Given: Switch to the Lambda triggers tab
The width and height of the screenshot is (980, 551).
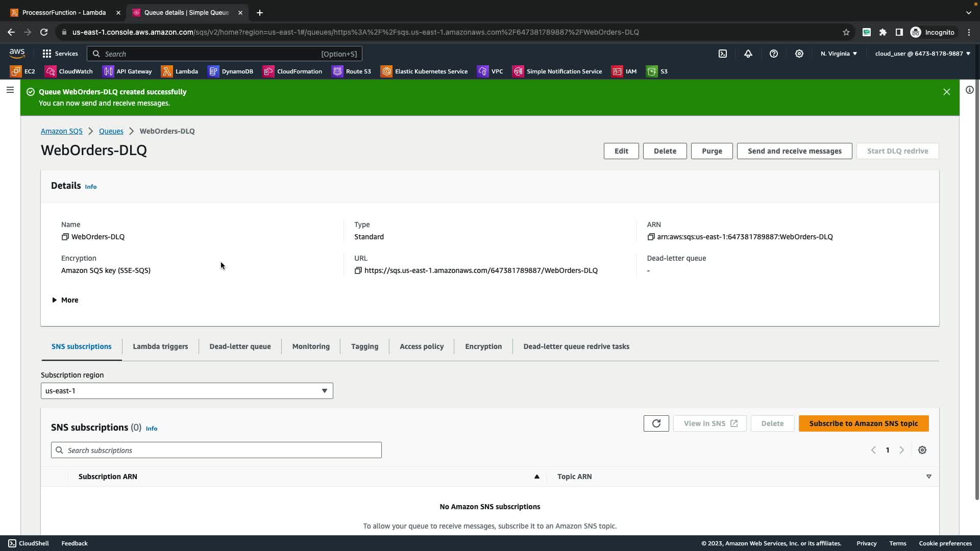Looking at the screenshot, I should [x=160, y=346].
